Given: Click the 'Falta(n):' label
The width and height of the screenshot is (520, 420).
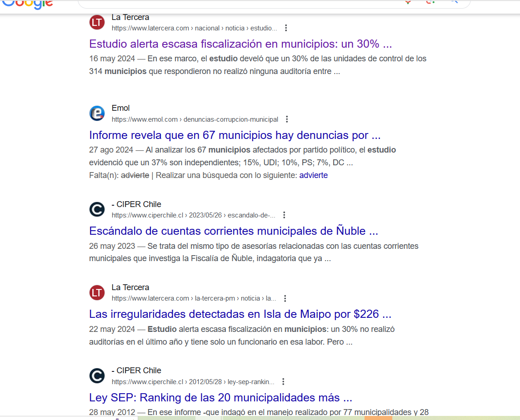Looking at the screenshot, I should [x=104, y=175].
